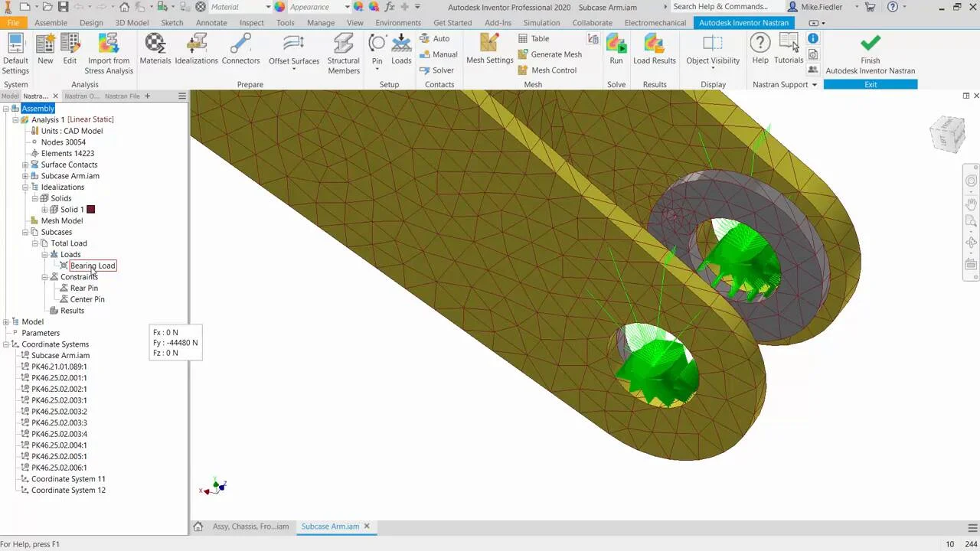
Task: Click the Search Help & Commands field
Action: coord(724,7)
